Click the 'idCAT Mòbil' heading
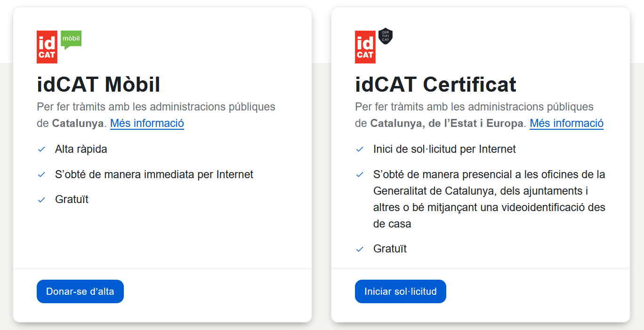The height and width of the screenshot is (330, 644). point(98,85)
